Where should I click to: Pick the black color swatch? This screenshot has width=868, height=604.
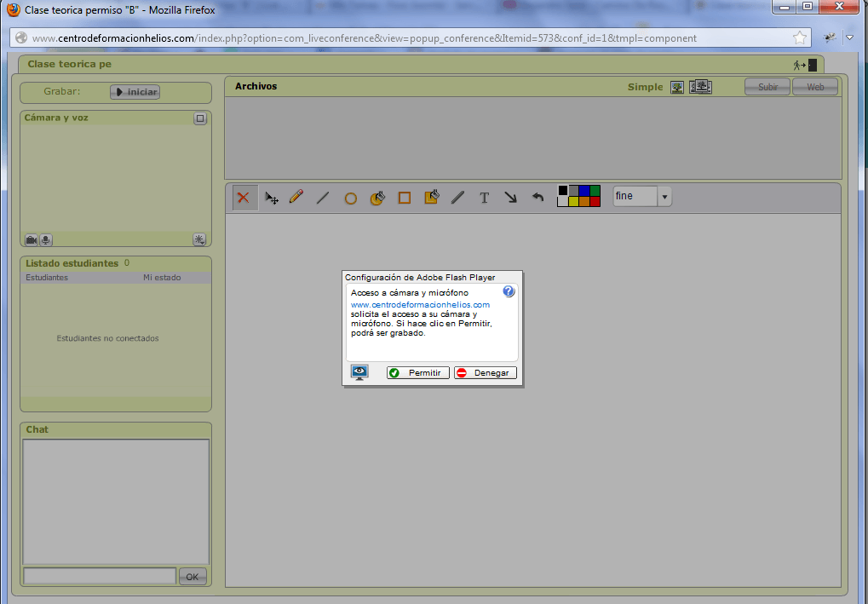563,191
